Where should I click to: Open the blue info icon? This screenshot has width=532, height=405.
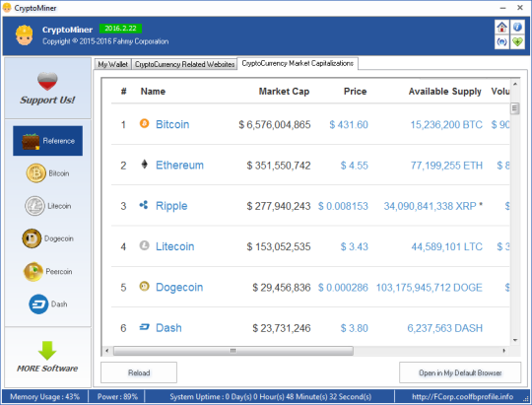[x=517, y=27]
